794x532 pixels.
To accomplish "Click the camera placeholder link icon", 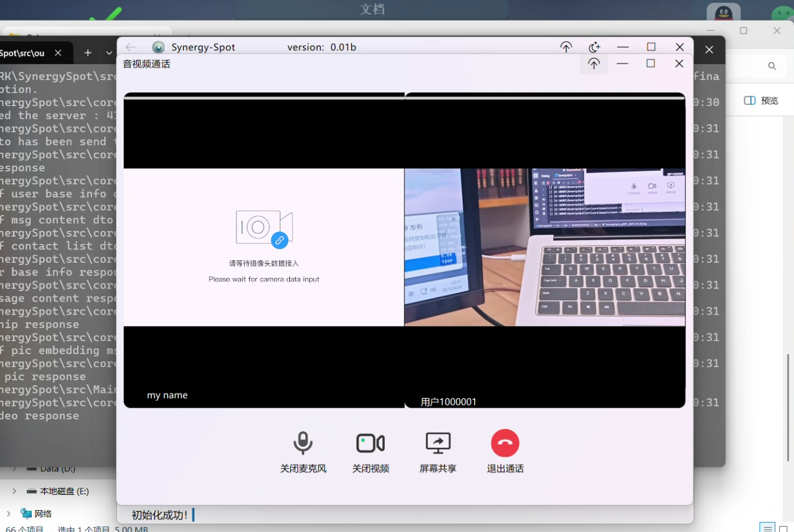I will coord(279,240).
